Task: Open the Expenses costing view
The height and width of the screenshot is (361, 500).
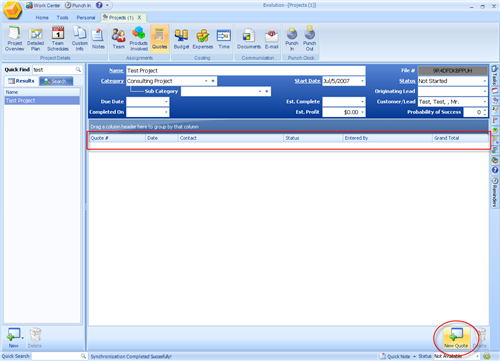Action: [202, 39]
